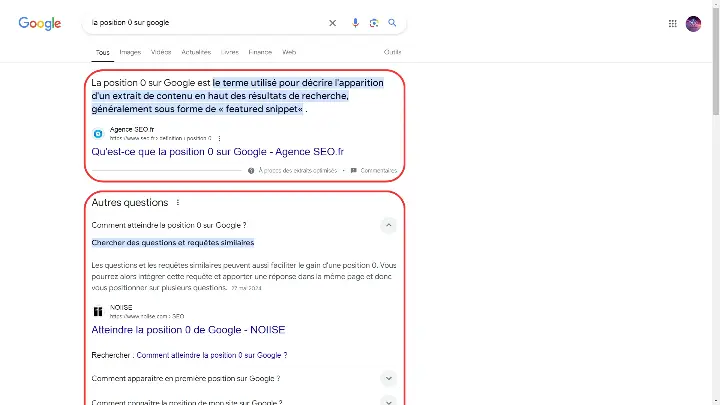Viewport: 720px width, 405px height.
Task: Click the Google logo
Action: (39, 23)
